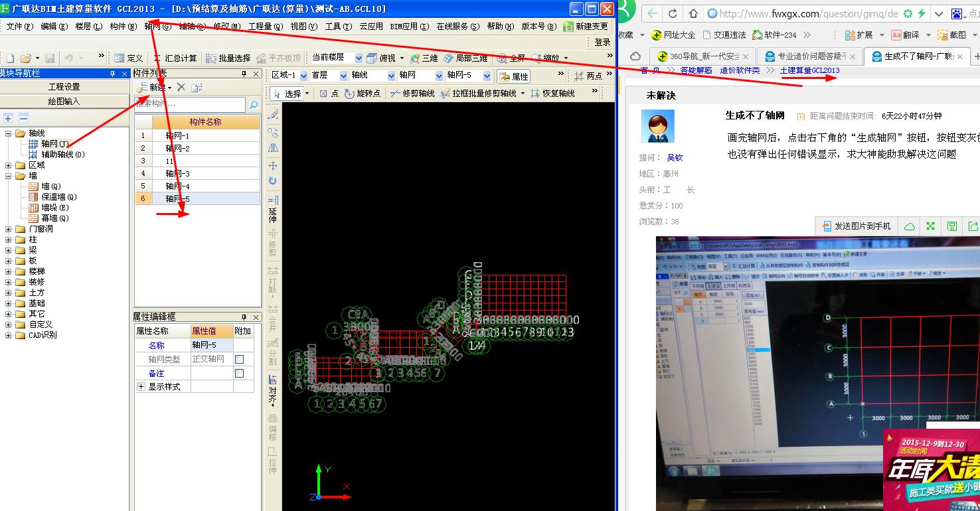Click 土建算量GCL2013 breadcrumb link
The height and width of the screenshot is (511, 980).
pyautogui.click(x=809, y=70)
